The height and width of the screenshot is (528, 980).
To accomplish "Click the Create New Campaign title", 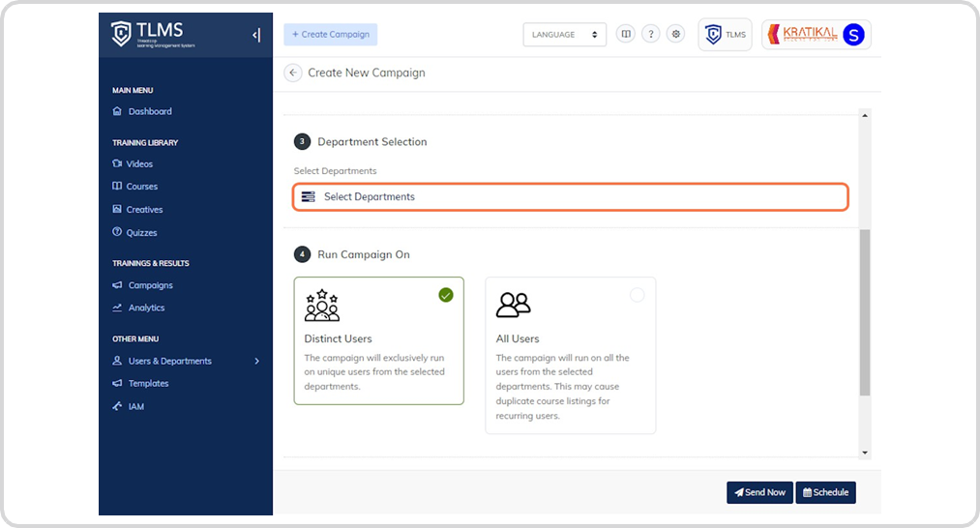I will 367,73.
